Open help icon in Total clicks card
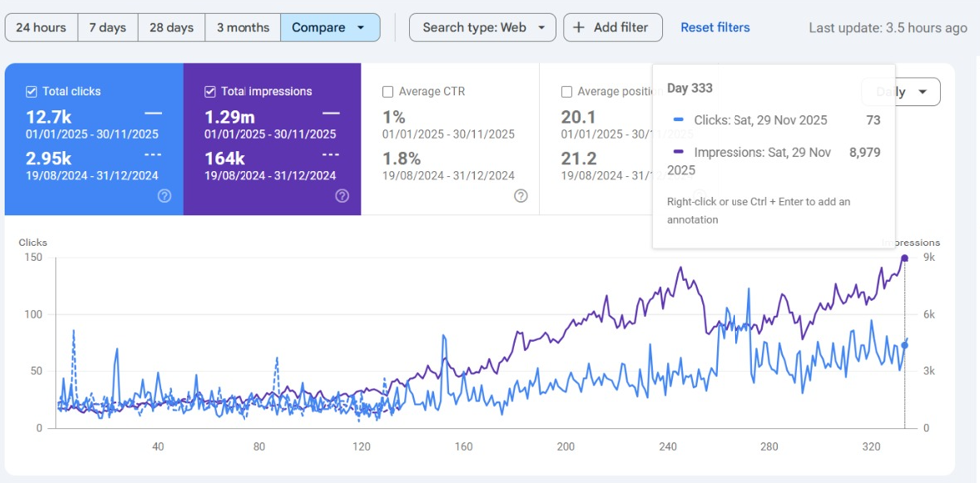The width and height of the screenshot is (980, 483). (164, 196)
